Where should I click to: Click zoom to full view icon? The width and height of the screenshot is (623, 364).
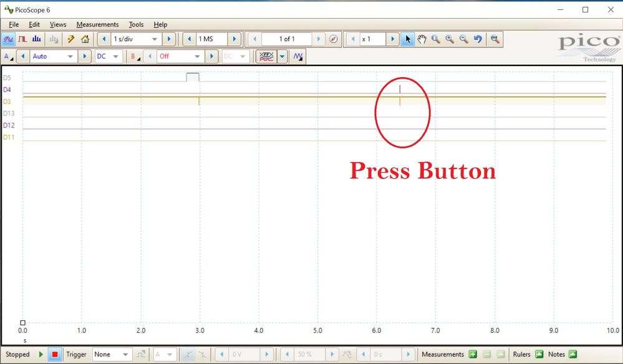495,39
